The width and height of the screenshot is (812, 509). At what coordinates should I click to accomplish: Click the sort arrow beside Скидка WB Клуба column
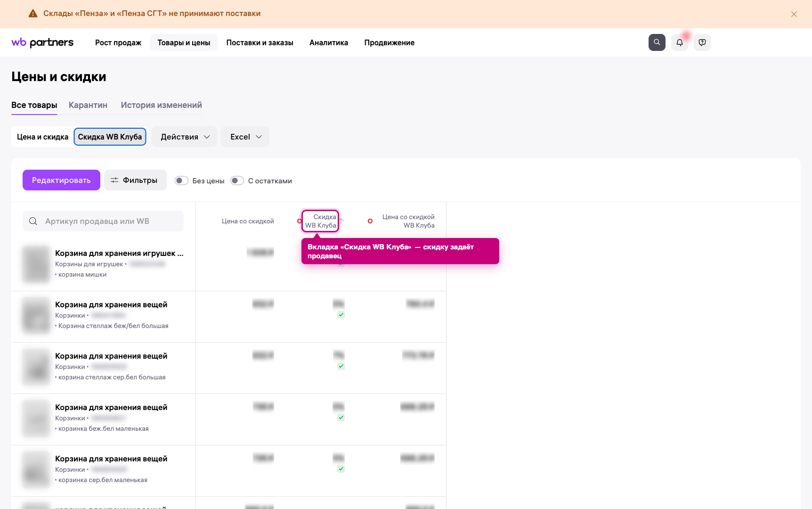342,221
